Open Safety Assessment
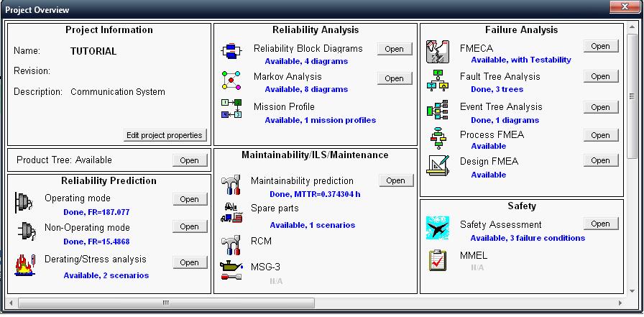The height and width of the screenshot is (317, 644). coord(600,224)
